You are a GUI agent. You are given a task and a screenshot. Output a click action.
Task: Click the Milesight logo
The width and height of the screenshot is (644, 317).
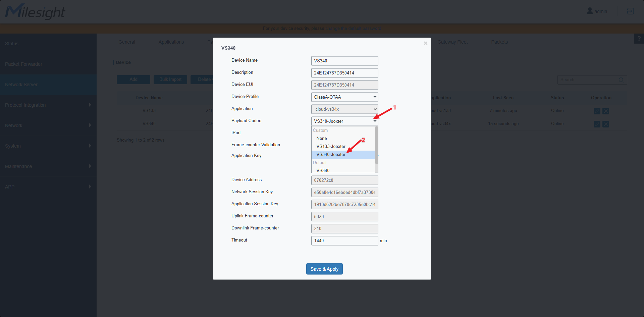tap(35, 11)
